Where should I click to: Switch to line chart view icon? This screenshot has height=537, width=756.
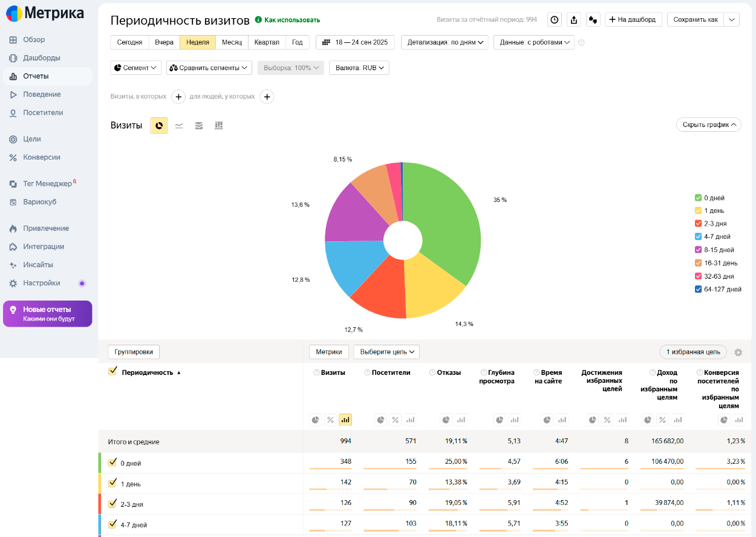179,126
